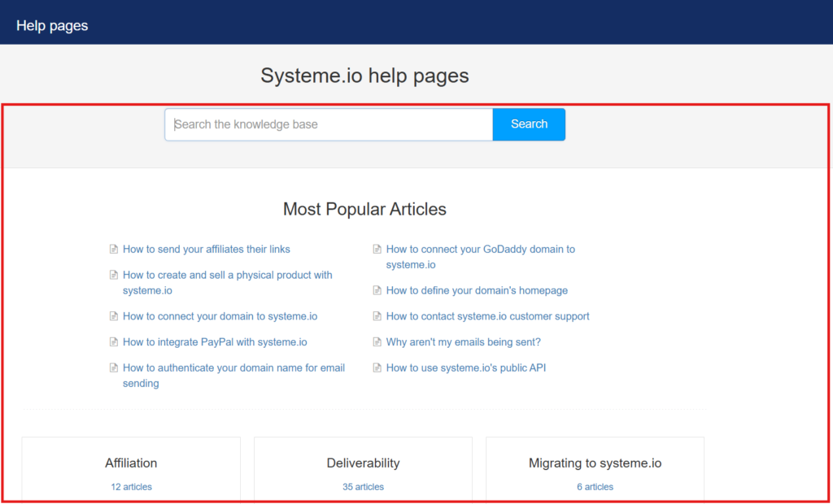Click the document icon beside the public API article

[x=377, y=367]
